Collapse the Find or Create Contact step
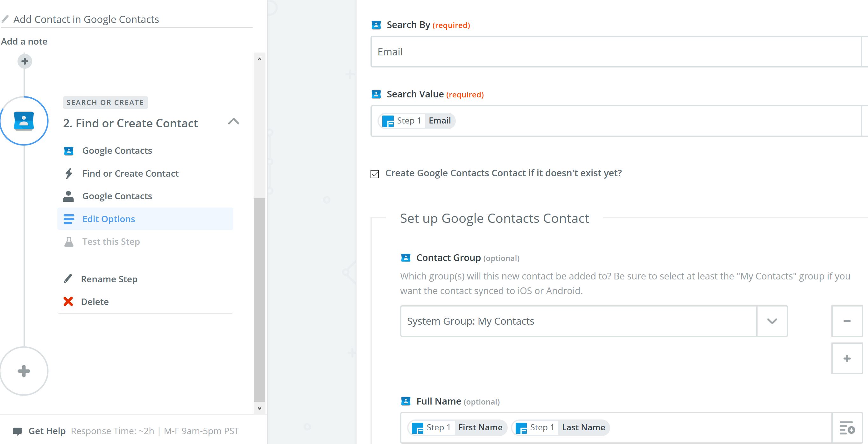The width and height of the screenshot is (868, 444). tap(234, 122)
